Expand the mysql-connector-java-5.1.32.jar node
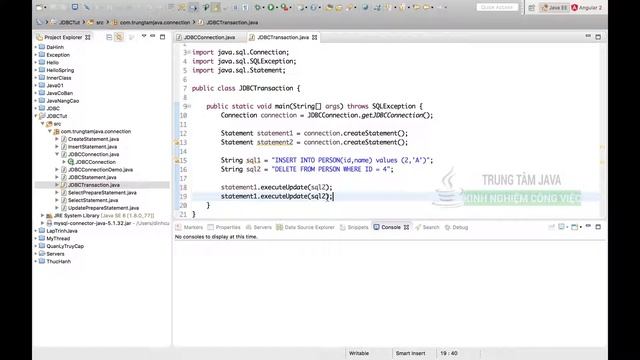640x360 pixels. 42,223
